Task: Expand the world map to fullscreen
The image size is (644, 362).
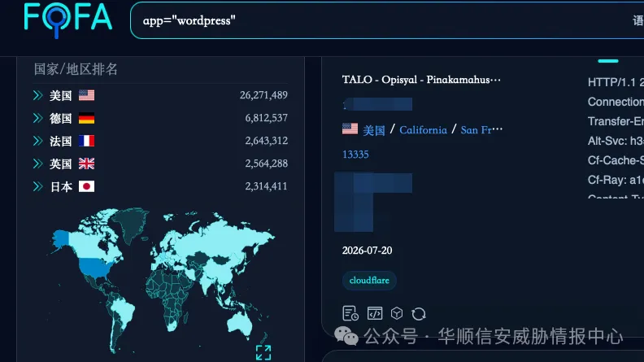Action: (263, 352)
